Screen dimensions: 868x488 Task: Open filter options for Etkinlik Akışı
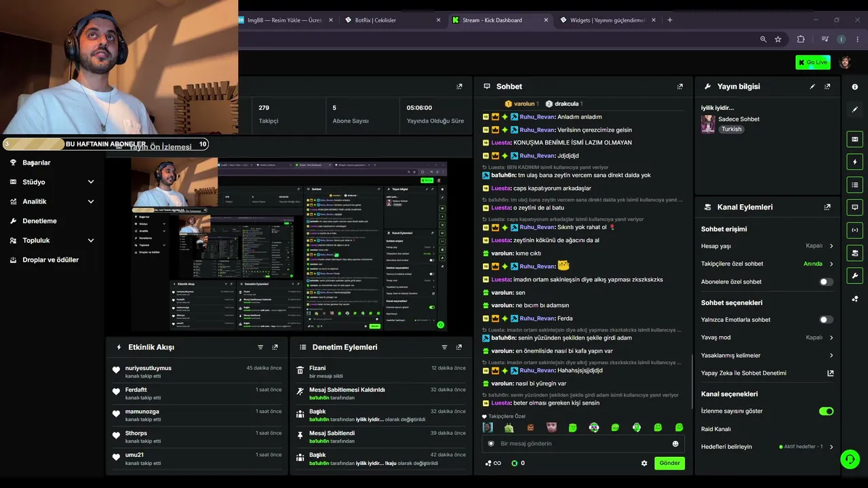point(260,347)
